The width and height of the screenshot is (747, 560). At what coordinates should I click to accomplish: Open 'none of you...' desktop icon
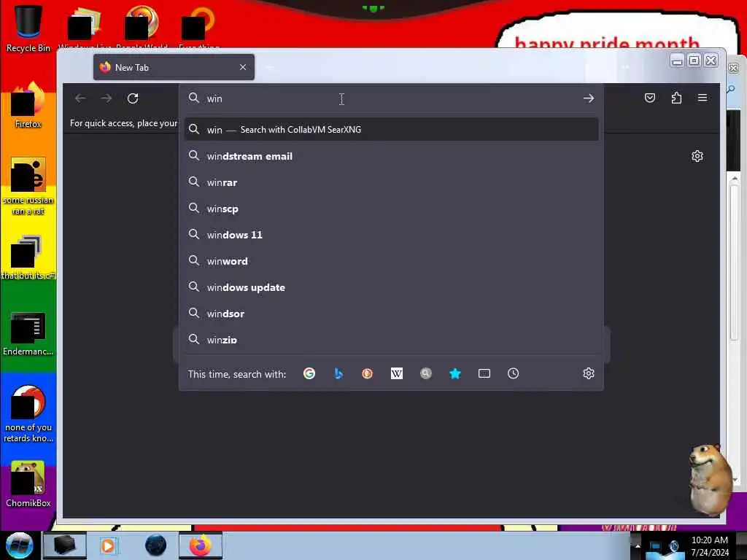coord(28,413)
